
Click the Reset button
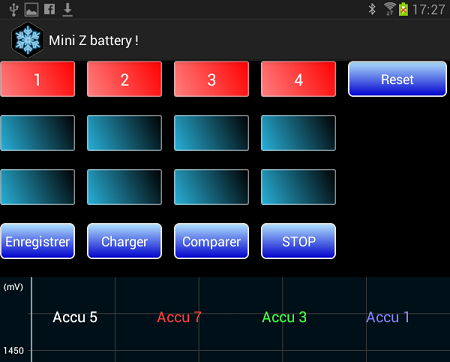click(x=397, y=79)
